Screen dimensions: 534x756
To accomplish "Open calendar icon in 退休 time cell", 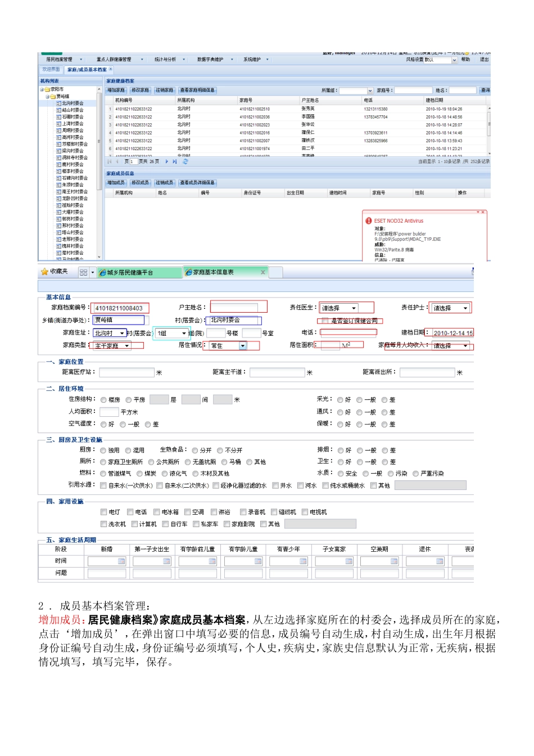I will click(440, 561).
